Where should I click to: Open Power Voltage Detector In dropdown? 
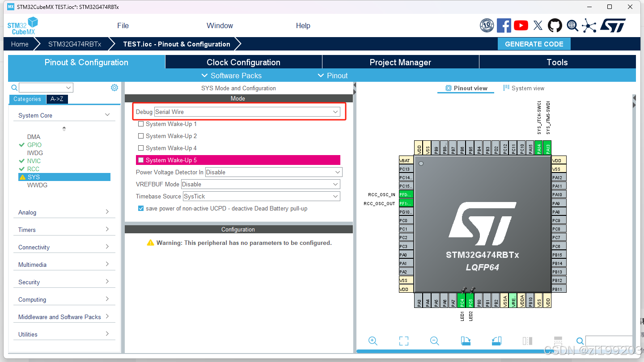274,172
